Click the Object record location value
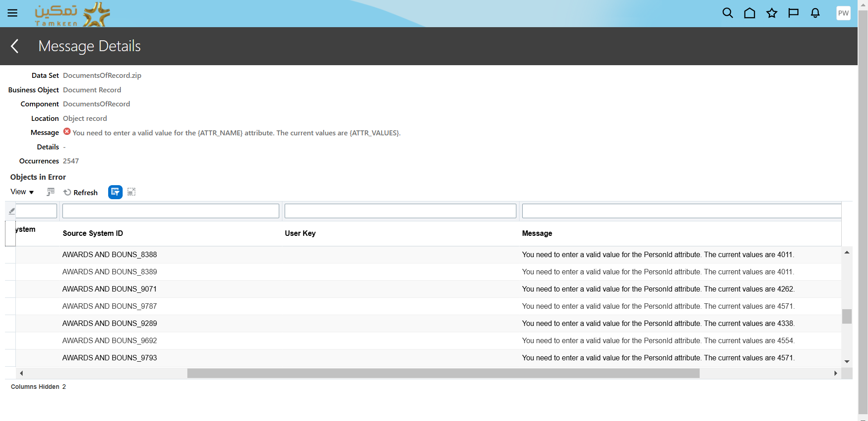Screen dimensions: 868x421 (x=85, y=119)
